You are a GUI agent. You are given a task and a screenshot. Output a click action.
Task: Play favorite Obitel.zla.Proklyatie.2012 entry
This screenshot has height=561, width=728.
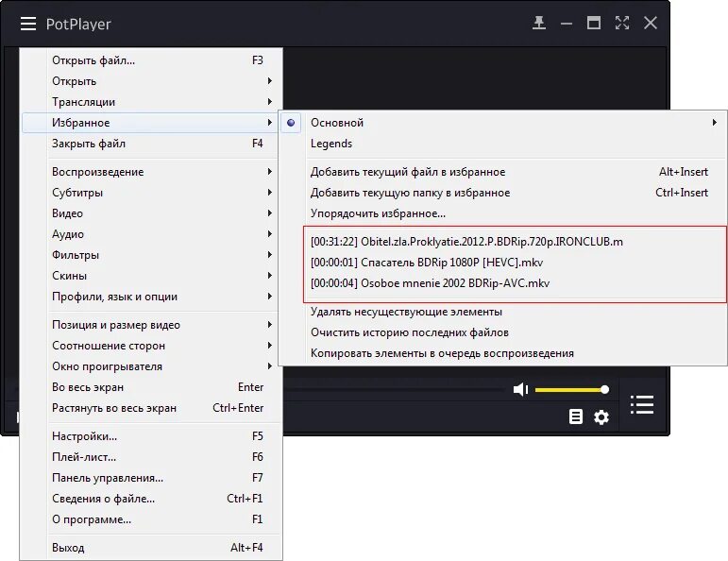pyautogui.click(x=503, y=242)
